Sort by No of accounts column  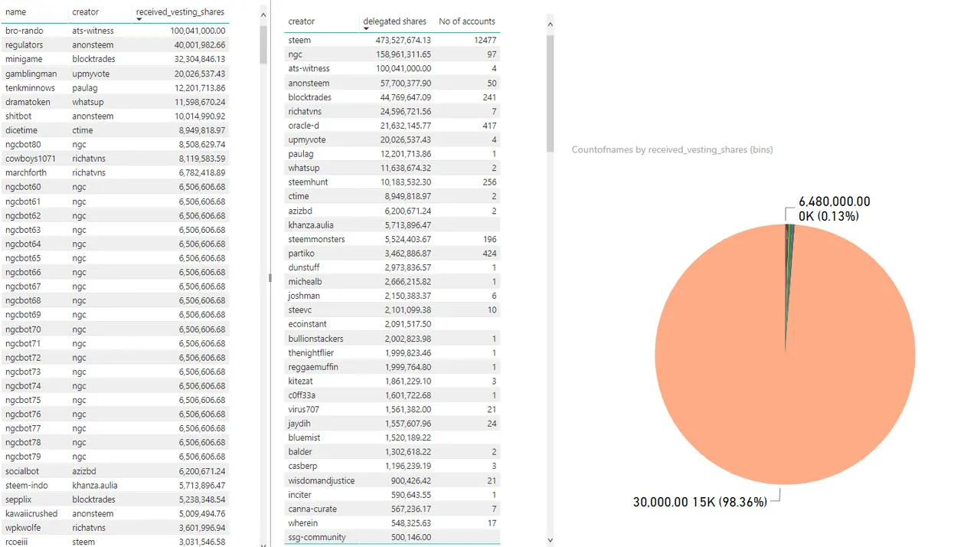[x=466, y=21]
